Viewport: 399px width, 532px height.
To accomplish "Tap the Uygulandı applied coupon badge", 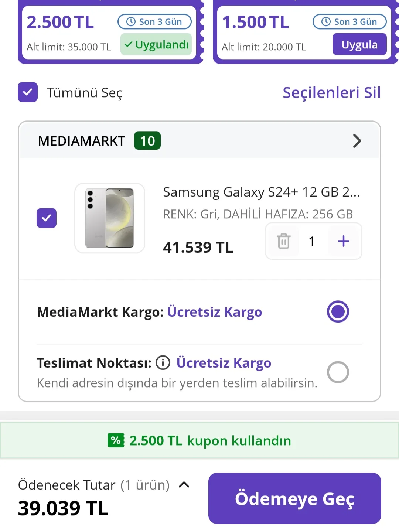I will pyautogui.click(x=156, y=44).
